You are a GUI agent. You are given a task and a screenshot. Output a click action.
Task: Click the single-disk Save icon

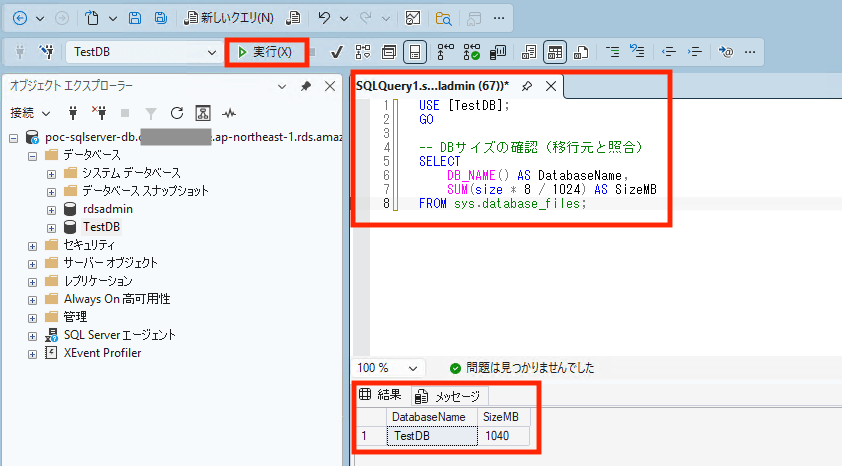point(135,18)
